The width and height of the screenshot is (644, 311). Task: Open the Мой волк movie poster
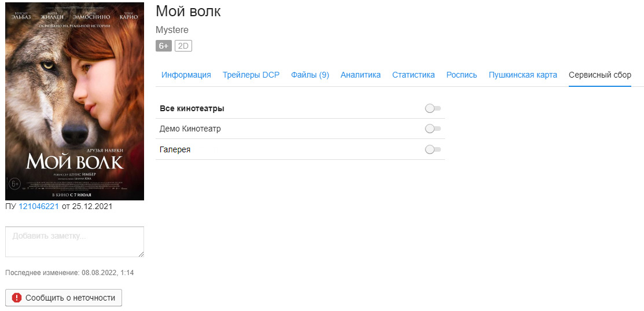pos(75,101)
